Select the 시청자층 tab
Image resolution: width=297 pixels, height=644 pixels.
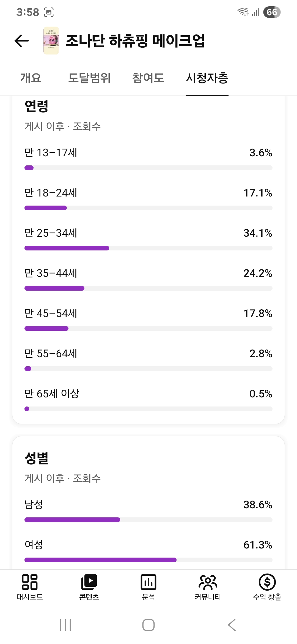coord(207,78)
